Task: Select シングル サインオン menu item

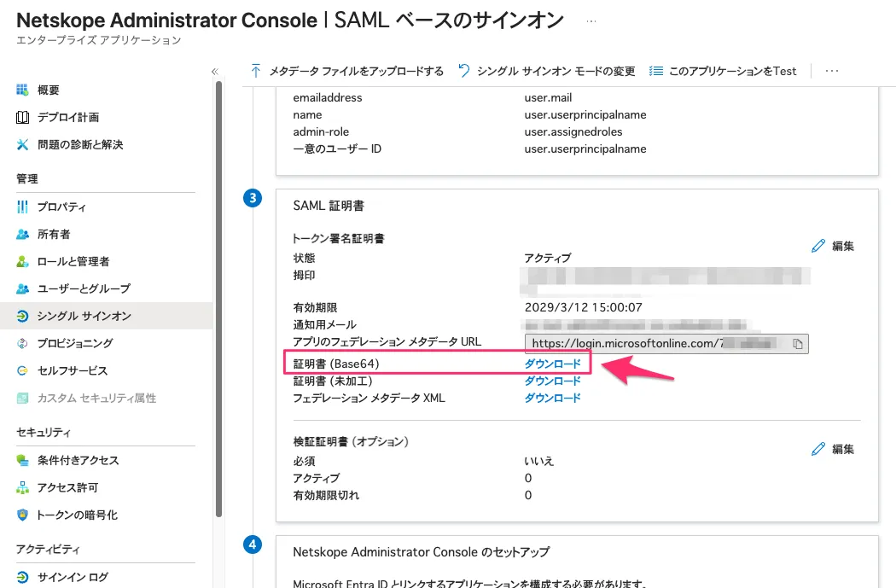Action: 84,317
